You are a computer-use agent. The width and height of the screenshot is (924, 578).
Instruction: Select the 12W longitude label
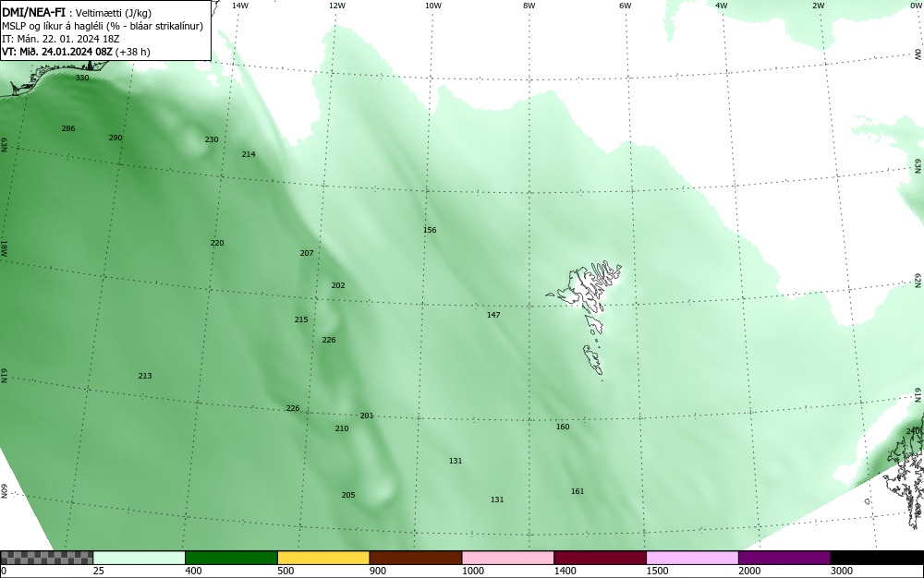(x=336, y=6)
